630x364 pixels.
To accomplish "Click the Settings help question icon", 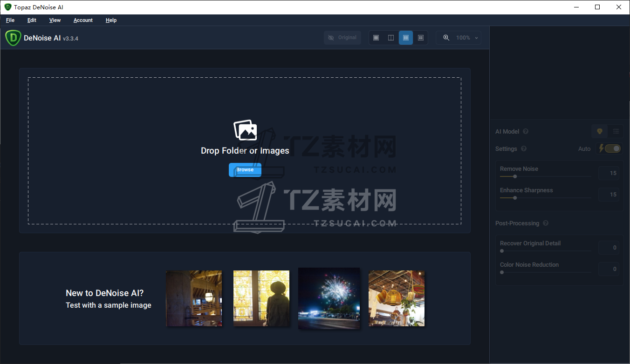I will coord(524,149).
